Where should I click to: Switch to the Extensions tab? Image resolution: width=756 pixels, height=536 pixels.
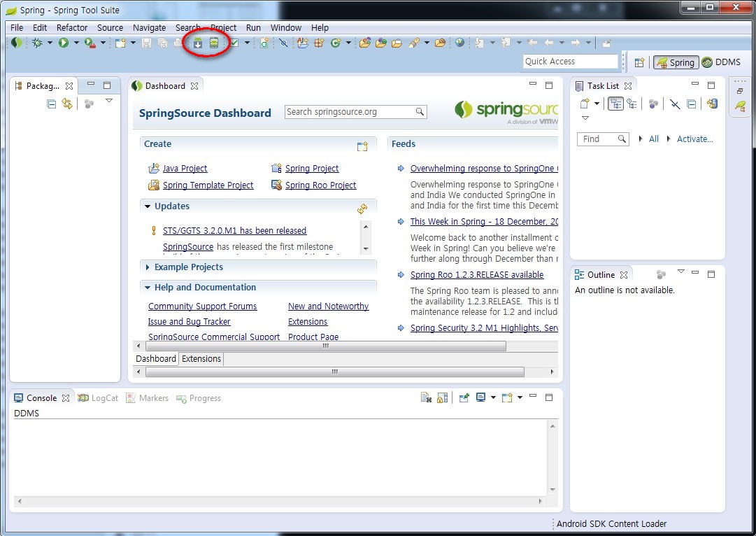201,358
